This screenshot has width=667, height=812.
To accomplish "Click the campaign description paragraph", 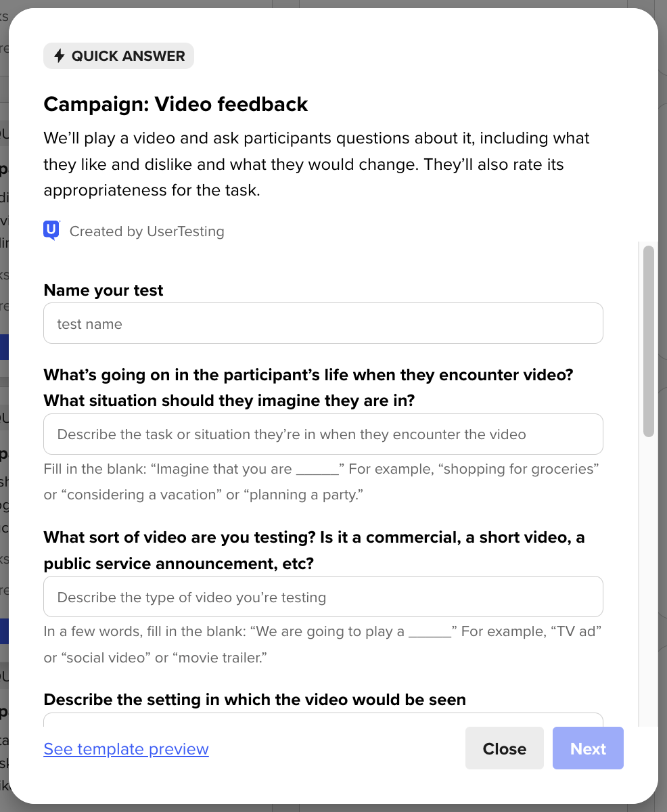I will click(316, 164).
